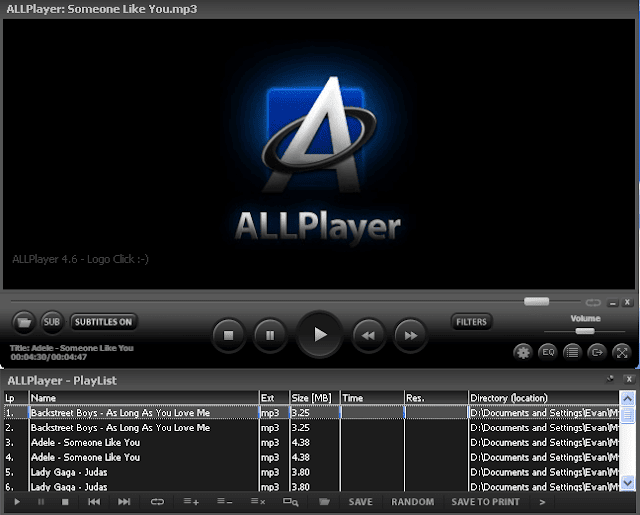The width and height of the screenshot is (640, 515).
Task: Sort playlist by Name column header
Action: (x=144, y=398)
